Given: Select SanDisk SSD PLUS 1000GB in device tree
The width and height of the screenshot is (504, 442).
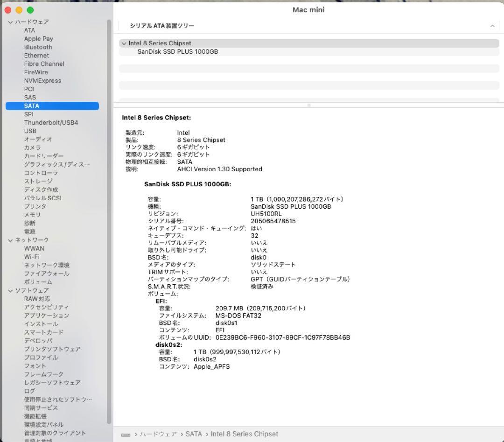Looking at the screenshot, I should click(177, 52).
